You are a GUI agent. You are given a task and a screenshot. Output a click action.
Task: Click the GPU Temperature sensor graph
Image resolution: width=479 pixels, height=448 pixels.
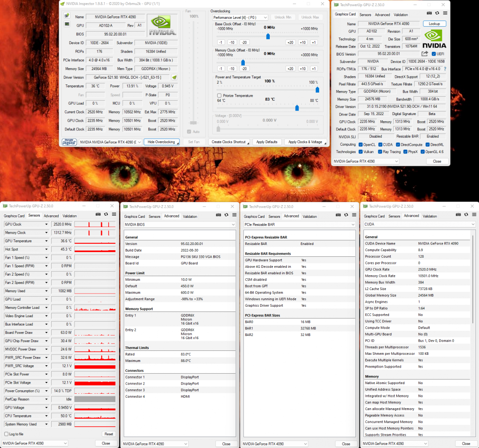click(x=95, y=241)
